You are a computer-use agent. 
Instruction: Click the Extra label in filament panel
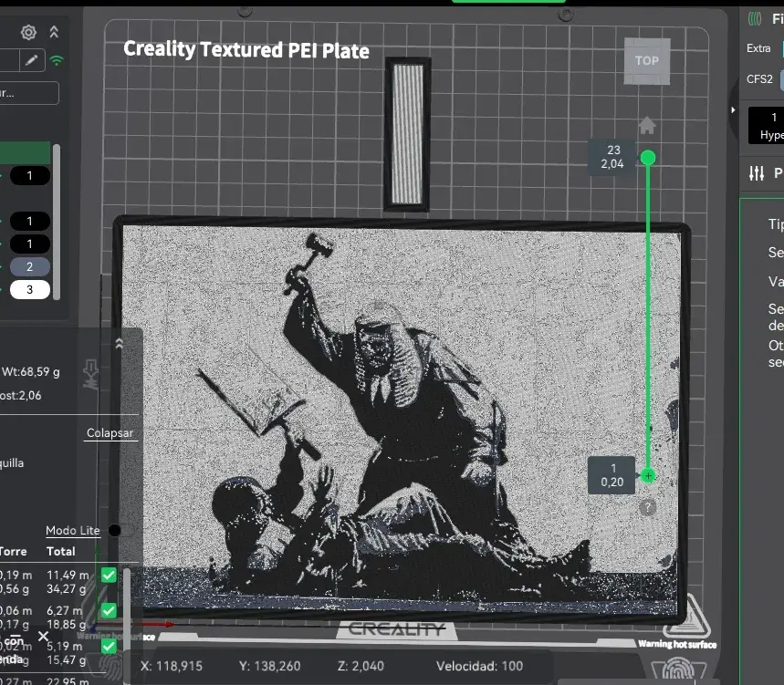coord(758,48)
